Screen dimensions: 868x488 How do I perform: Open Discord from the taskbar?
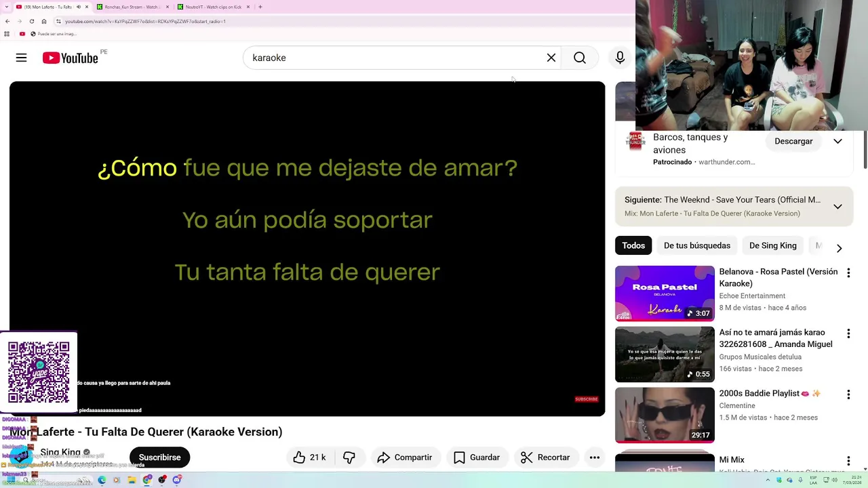pos(177,480)
